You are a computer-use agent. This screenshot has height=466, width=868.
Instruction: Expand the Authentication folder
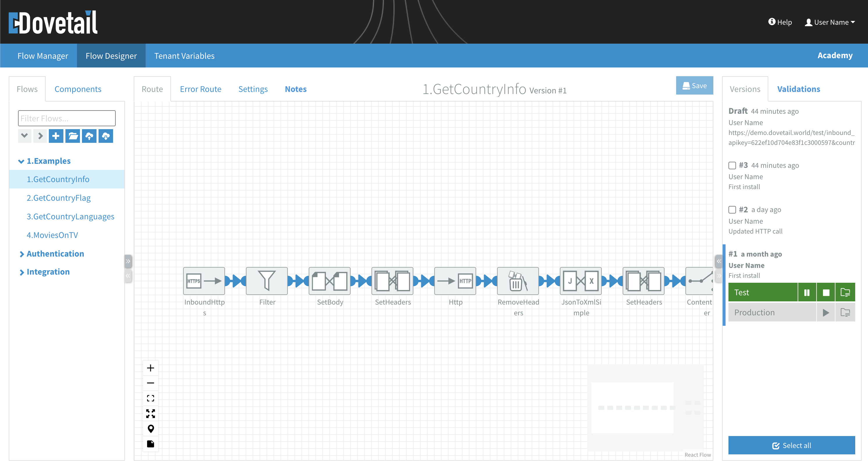click(22, 254)
